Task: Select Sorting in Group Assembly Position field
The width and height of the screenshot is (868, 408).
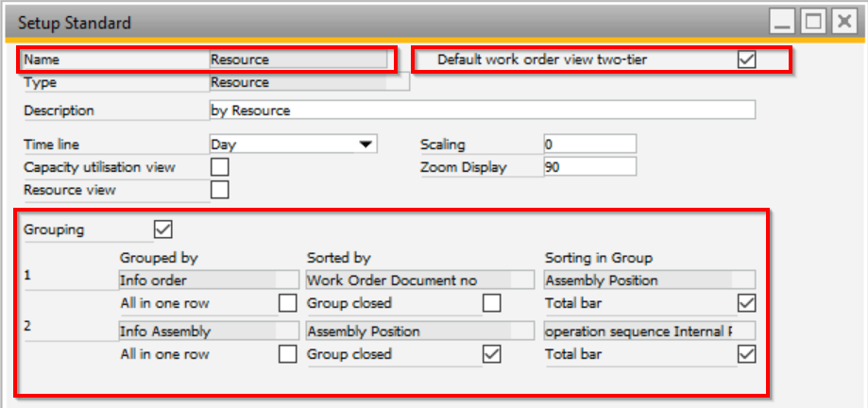Action: pos(650,280)
